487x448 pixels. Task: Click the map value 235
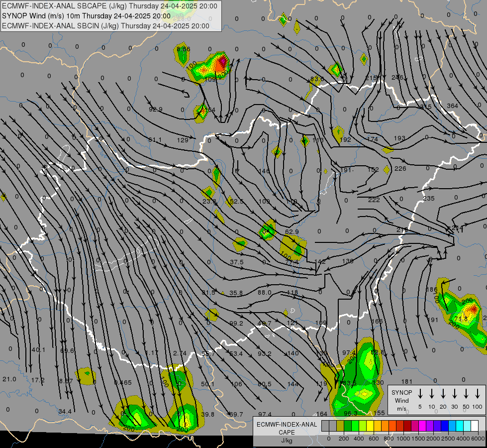[429, 198]
